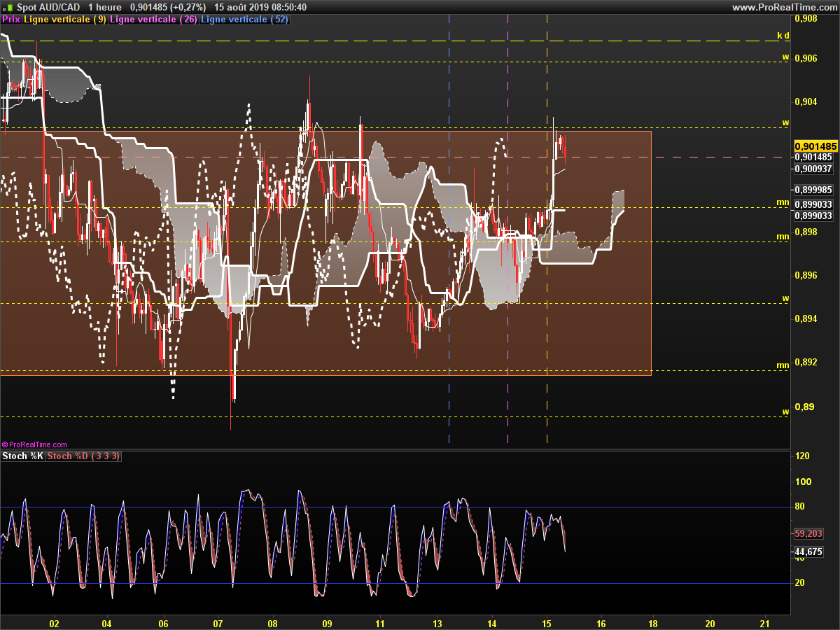This screenshot has width=840, height=630.
Task: Click date 06 on the time axis
Action: pyautogui.click(x=163, y=623)
